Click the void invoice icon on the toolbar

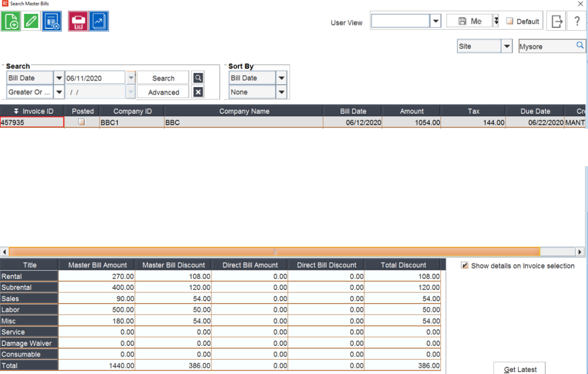(x=52, y=21)
